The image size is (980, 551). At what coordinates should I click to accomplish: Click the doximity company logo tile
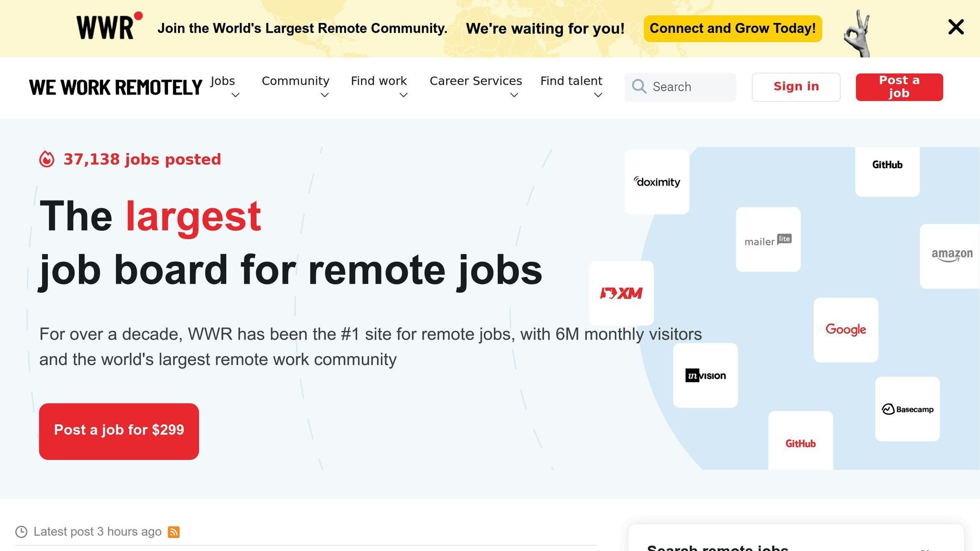657,182
